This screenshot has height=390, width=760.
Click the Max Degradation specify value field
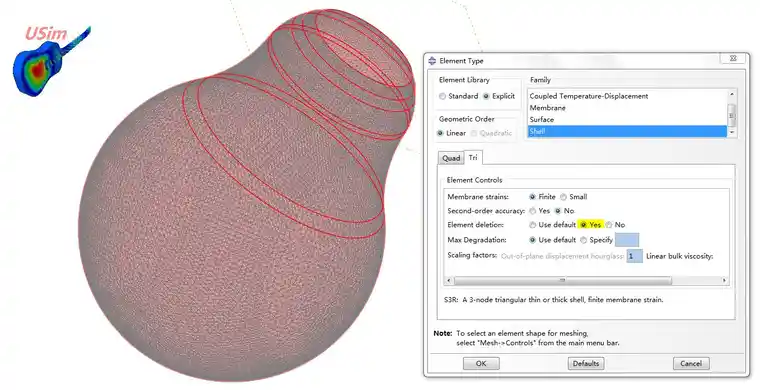pos(627,240)
